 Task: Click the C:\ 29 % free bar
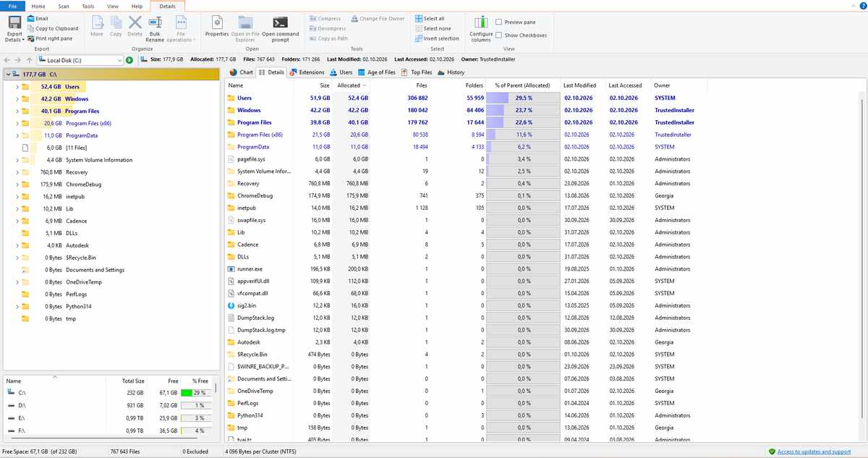[195, 392]
